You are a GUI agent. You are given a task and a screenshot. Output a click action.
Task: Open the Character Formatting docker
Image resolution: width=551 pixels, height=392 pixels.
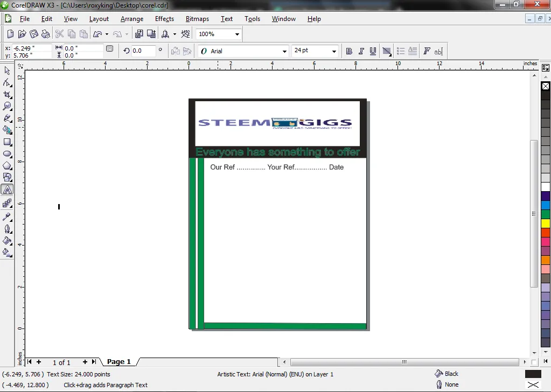click(x=427, y=51)
